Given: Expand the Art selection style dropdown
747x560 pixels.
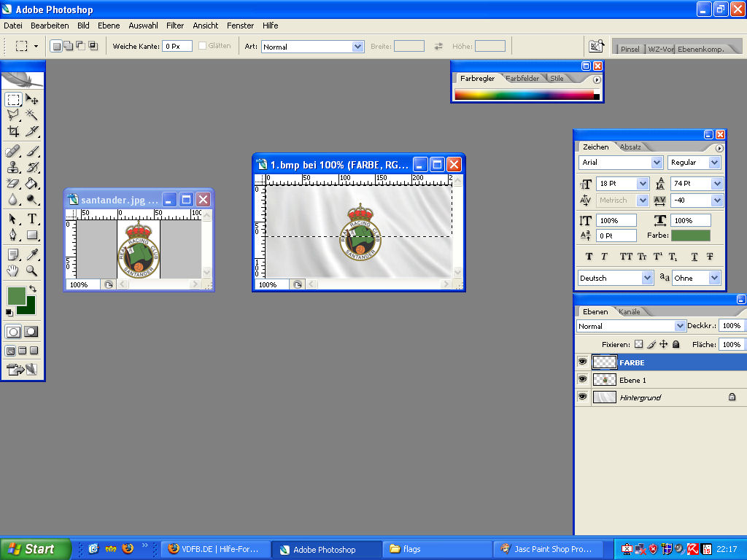Looking at the screenshot, I should click(x=357, y=47).
